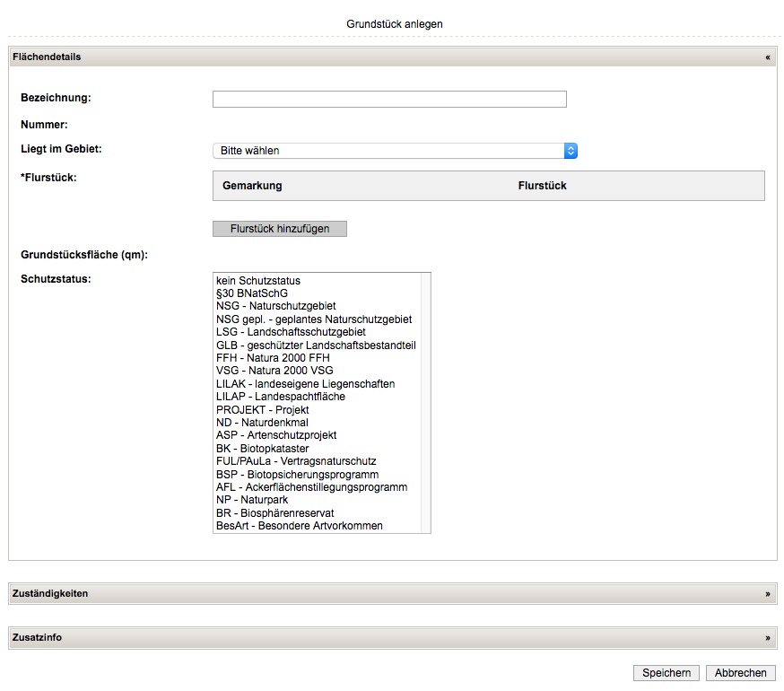Select 'BK - Biotopkataster' option
This screenshot has width=784, height=691.
(x=264, y=449)
